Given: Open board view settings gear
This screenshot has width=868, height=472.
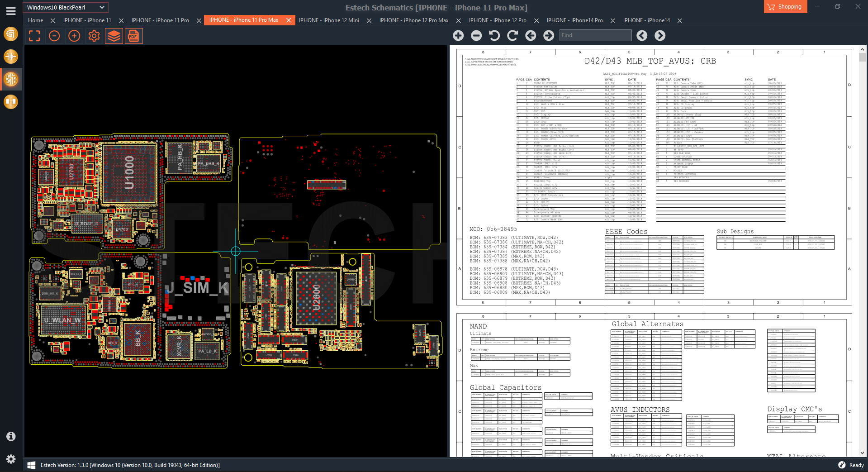Looking at the screenshot, I should click(x=94, y=36).
